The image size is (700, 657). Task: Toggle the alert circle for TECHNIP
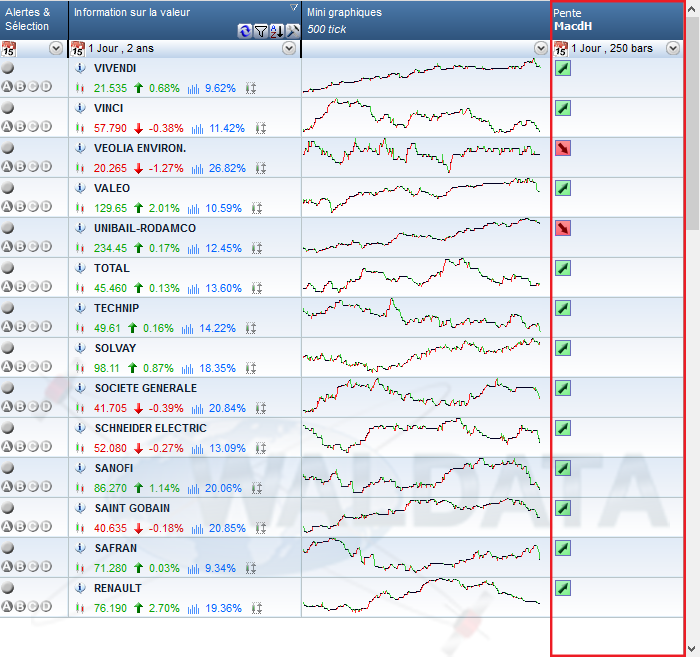point(8,308)
